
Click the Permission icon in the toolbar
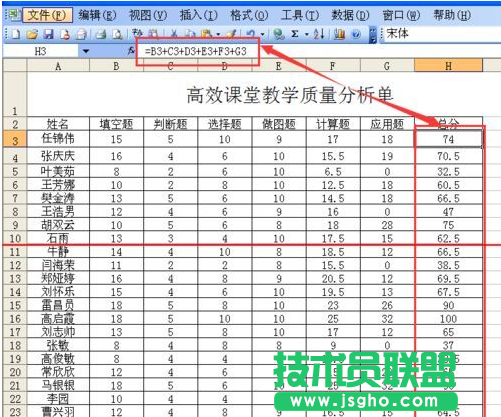[65, 34]
